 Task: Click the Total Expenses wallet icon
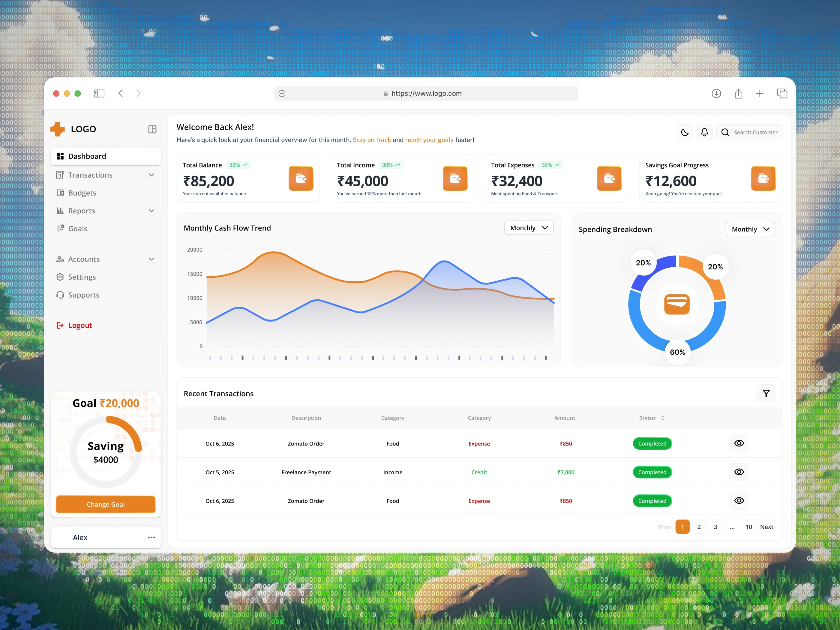(609, 178)
